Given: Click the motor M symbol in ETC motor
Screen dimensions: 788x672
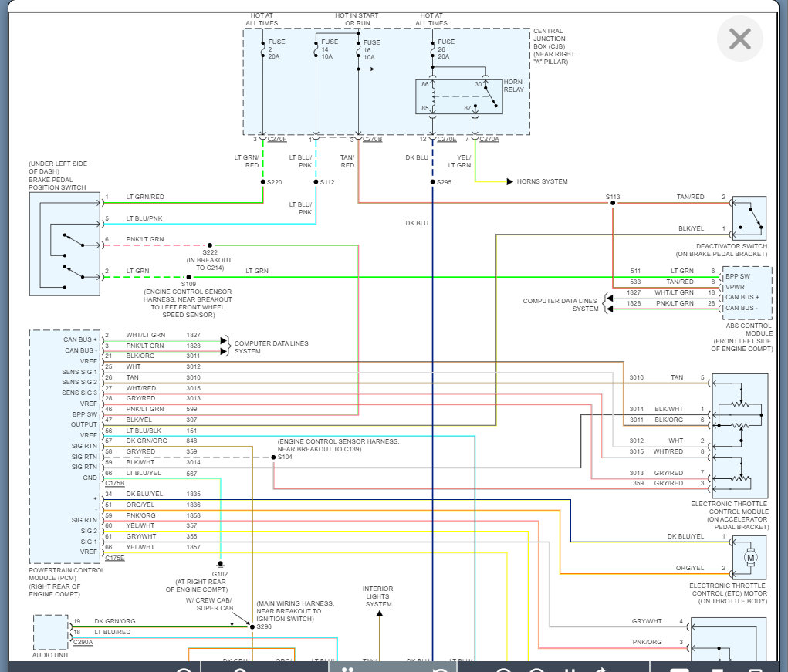Looking at the screenshot, I should pos(751,558).
